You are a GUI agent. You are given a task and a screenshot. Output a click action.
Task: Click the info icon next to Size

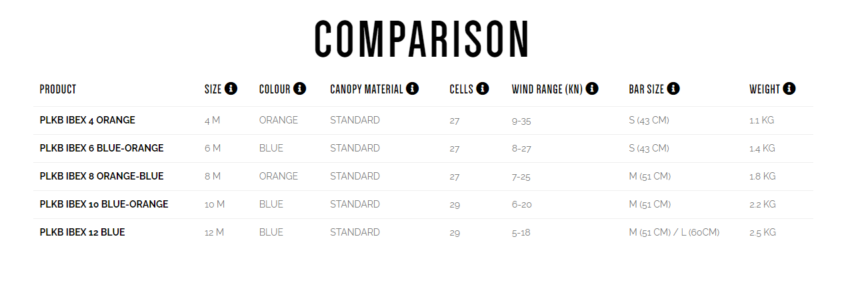pos(231,89)
